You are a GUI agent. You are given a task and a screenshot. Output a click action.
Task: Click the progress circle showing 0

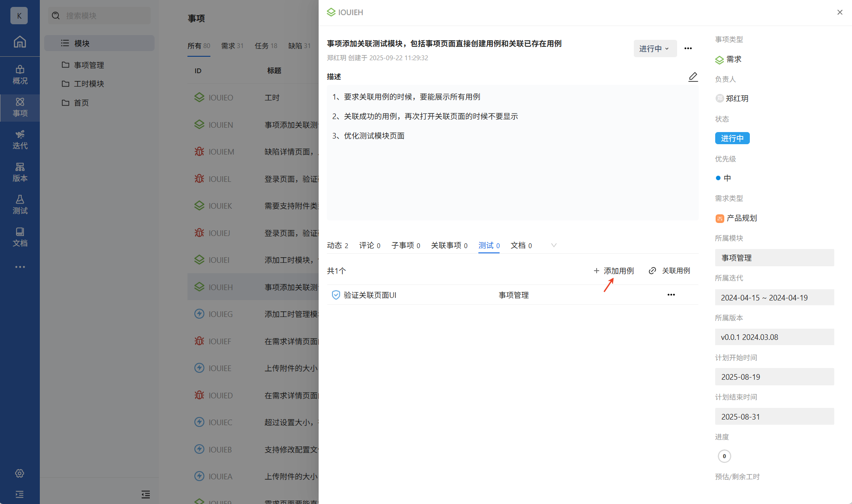[724, 456]
